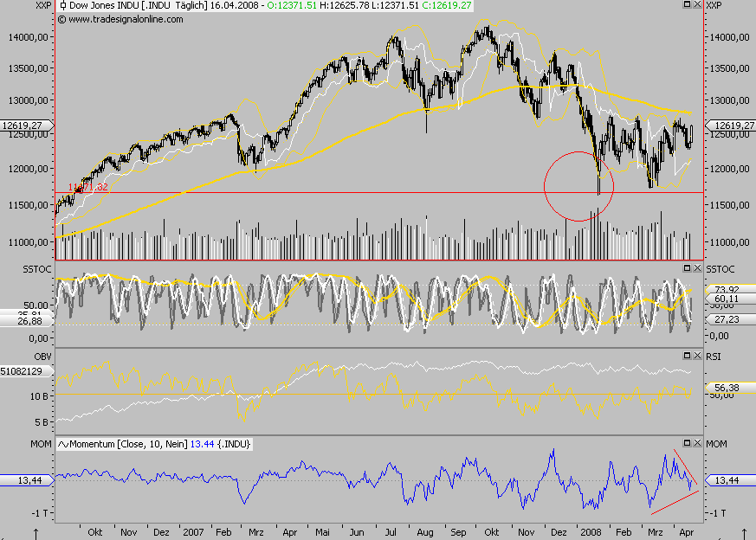756x540 pixels.
Task: Click the www.tradesignalonline.com copyright text
Action: point(120,19)
